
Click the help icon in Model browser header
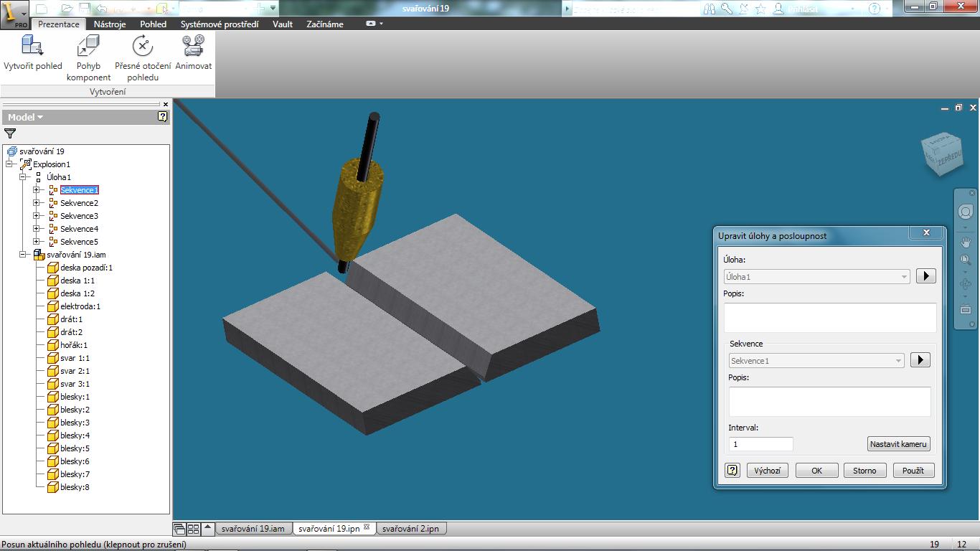(x=163, y=116)
